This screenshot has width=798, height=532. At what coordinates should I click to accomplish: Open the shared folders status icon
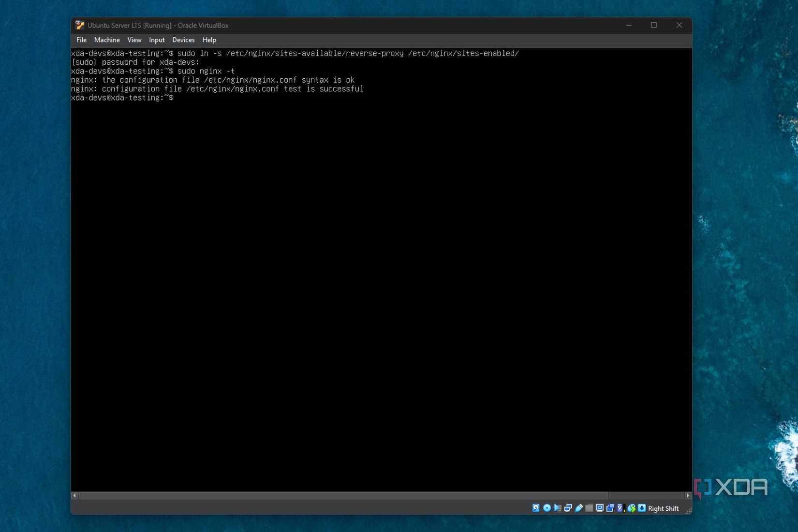(589, 508)
